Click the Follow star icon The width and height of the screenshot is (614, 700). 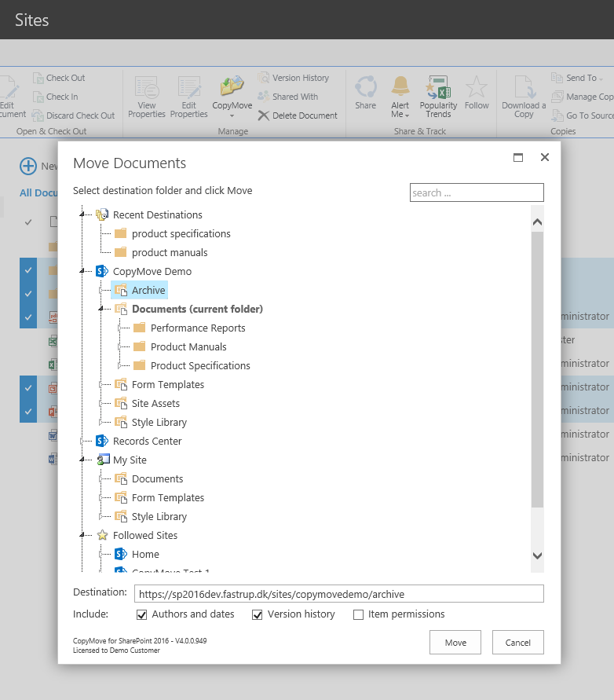477,93
